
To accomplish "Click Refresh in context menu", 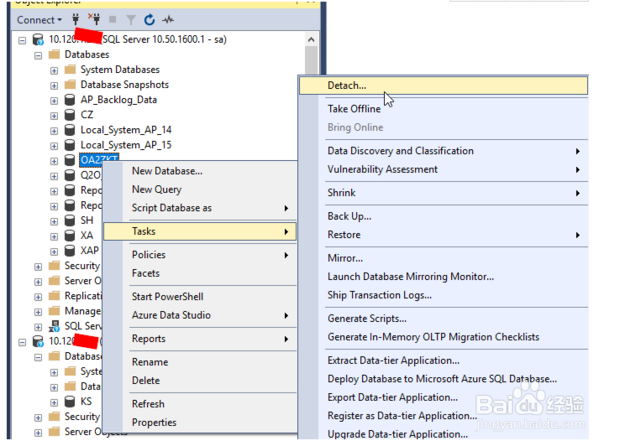I will [200, 404].
